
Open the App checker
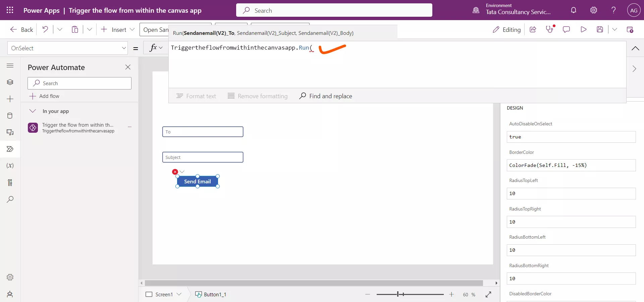point(550,29)
